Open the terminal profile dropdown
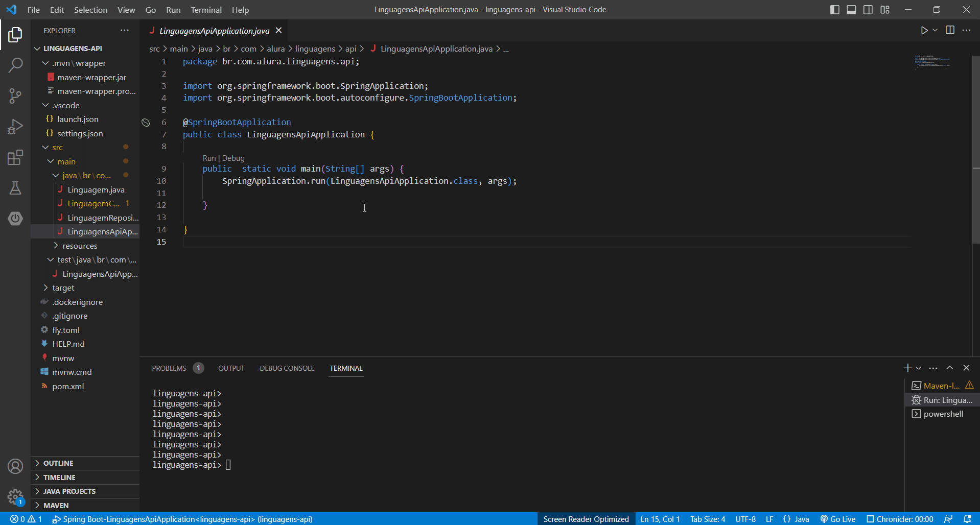980x525 pixels. (918, 368)
